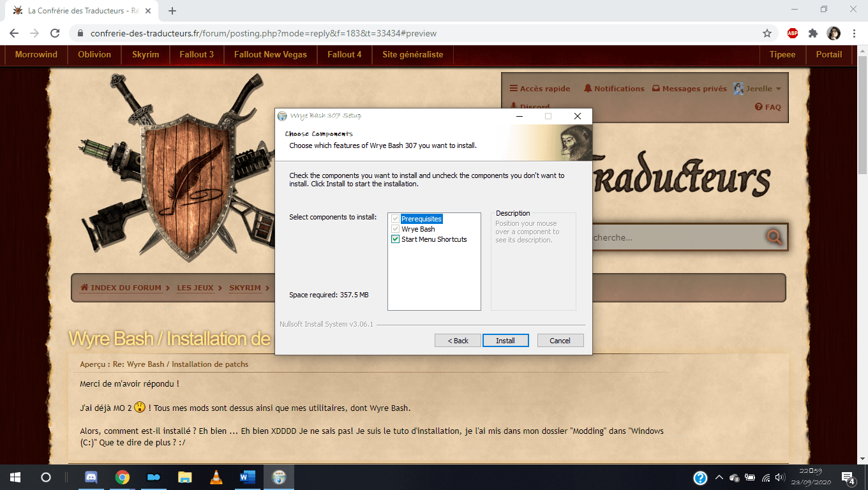Image resolution: width=868 pixels, height=490 pixels.
Task: Open the Morrowind site tab
Action: tap(36, 55)
